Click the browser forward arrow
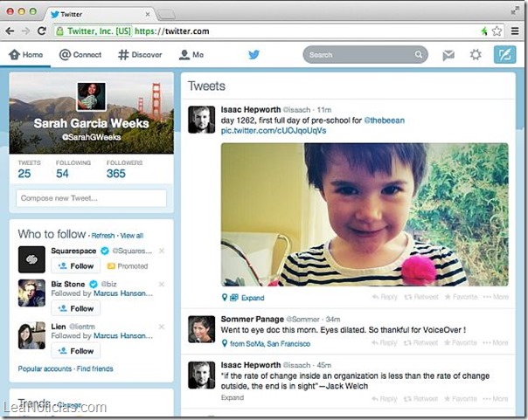Screen dimensions: 528x420 coord(25,31)
